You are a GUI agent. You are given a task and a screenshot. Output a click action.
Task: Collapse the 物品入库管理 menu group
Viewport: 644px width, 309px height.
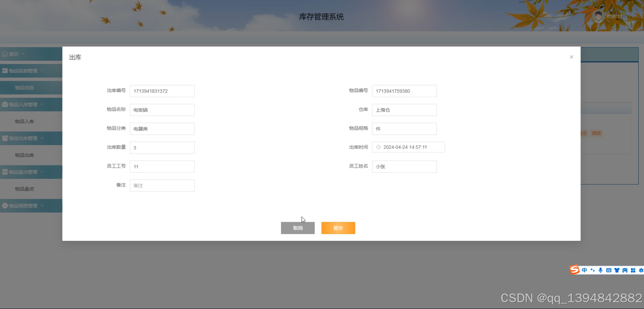[x=31, y=104]
